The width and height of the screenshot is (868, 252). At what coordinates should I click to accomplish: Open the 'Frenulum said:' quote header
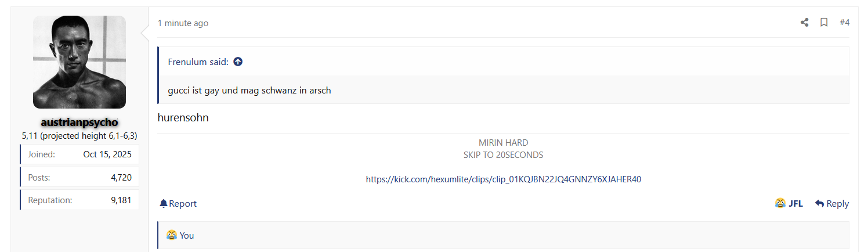pyautogui.click(x=198, y=62)
